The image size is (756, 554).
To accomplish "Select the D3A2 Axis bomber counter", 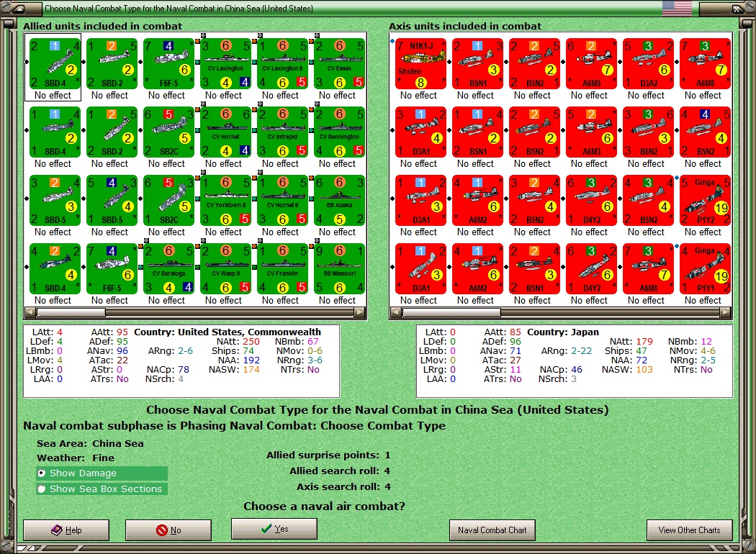I will [649, 63].
